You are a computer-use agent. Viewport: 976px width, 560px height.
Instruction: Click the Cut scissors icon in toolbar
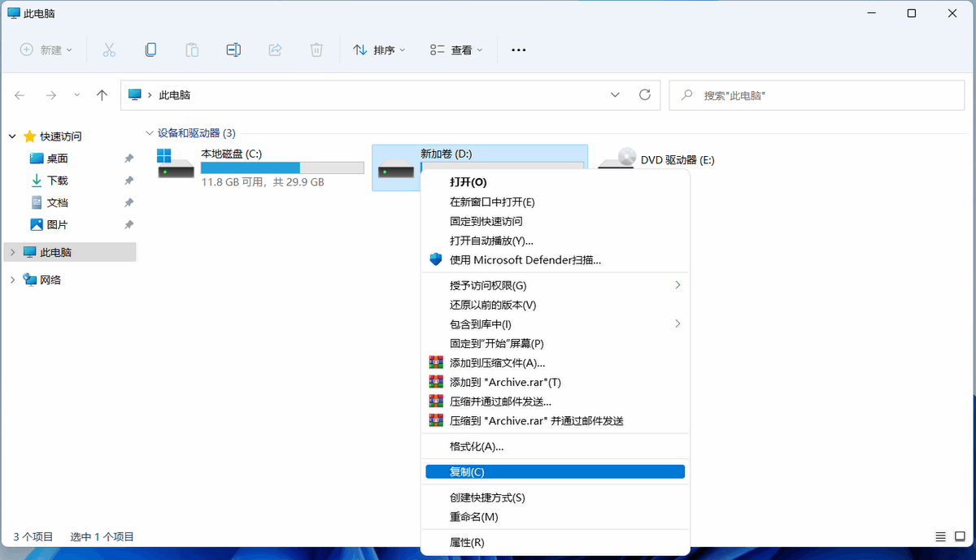pos(109,50)
